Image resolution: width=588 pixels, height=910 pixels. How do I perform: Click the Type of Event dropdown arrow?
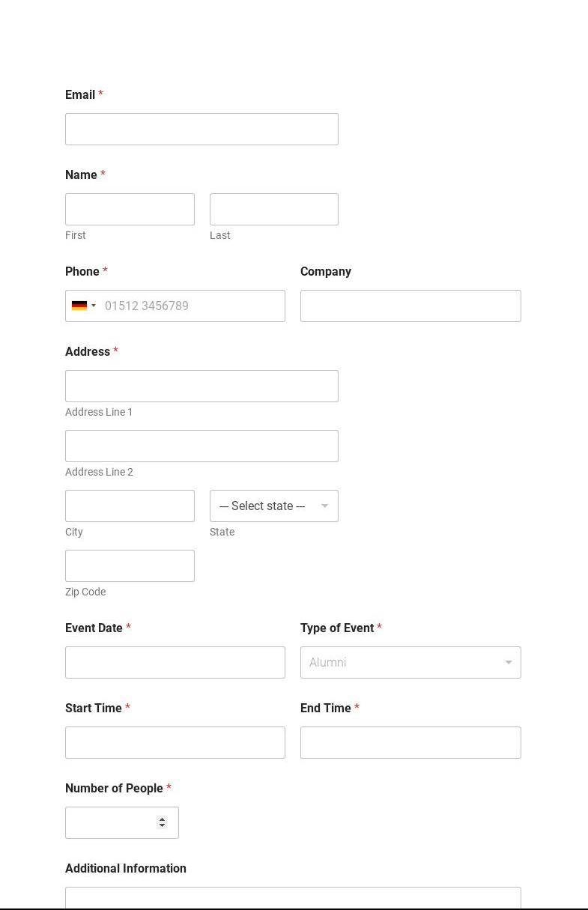pos(509,663)
